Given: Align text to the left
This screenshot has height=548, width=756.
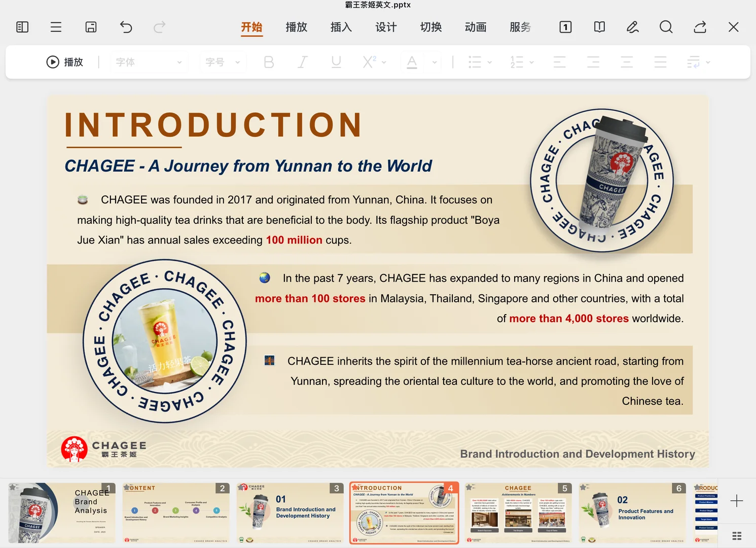Looking at the screenshot, I should point(560,62).
